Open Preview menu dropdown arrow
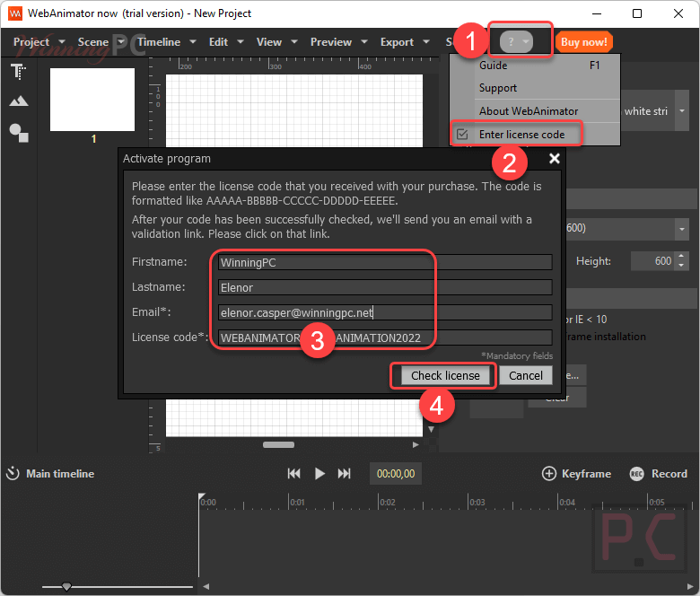700x596 pixels. click(x=364, y=42)
